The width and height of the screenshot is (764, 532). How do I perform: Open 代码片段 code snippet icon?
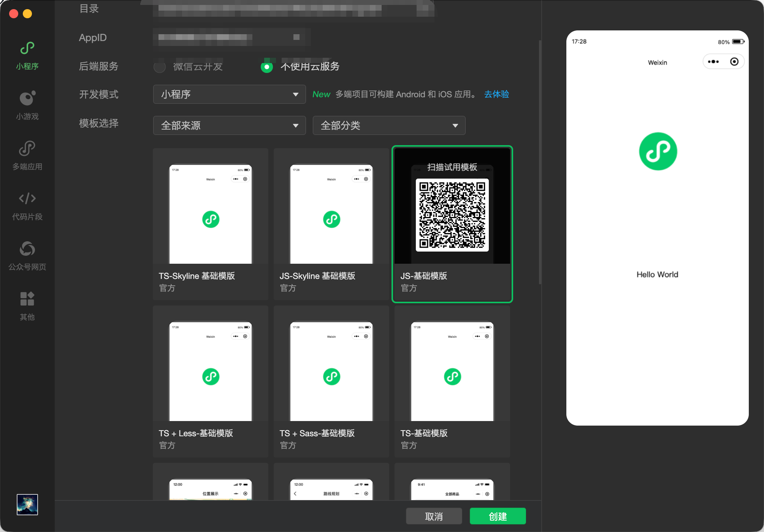click(x=27, y=198)
